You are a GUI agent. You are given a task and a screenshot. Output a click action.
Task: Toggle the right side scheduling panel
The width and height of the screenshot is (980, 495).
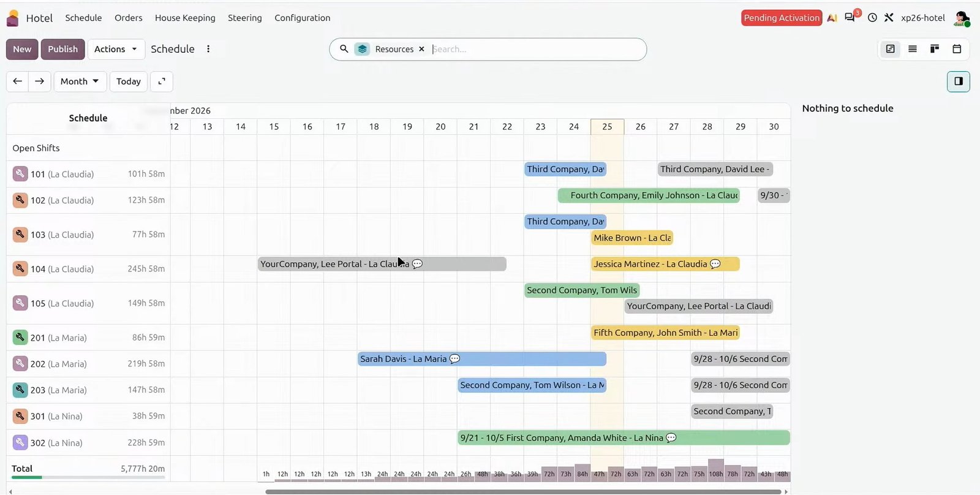click(959, 81)
